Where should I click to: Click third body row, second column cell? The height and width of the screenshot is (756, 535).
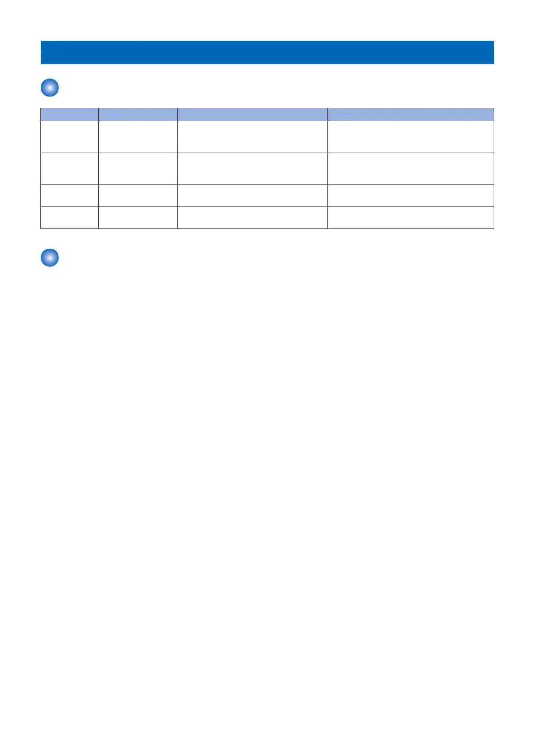(x=138, y=196)
